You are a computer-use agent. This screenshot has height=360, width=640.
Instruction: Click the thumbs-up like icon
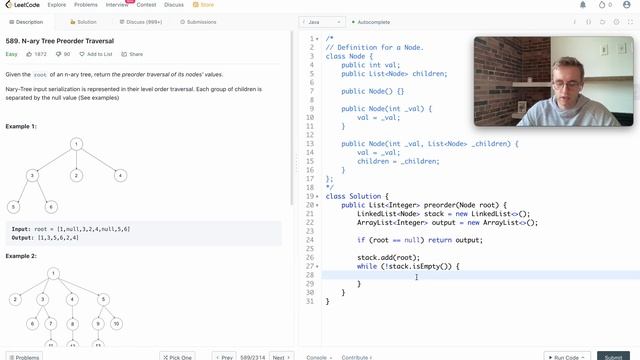click(x=29, y=54)
